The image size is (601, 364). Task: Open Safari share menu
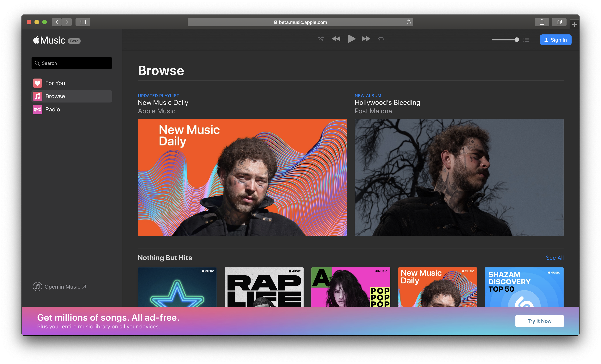coord(542,22)
